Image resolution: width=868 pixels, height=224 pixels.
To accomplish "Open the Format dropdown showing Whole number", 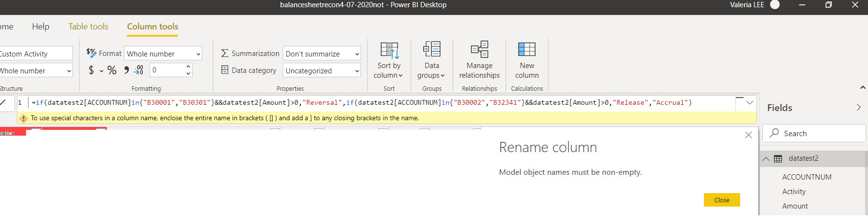I will point(163,54).
